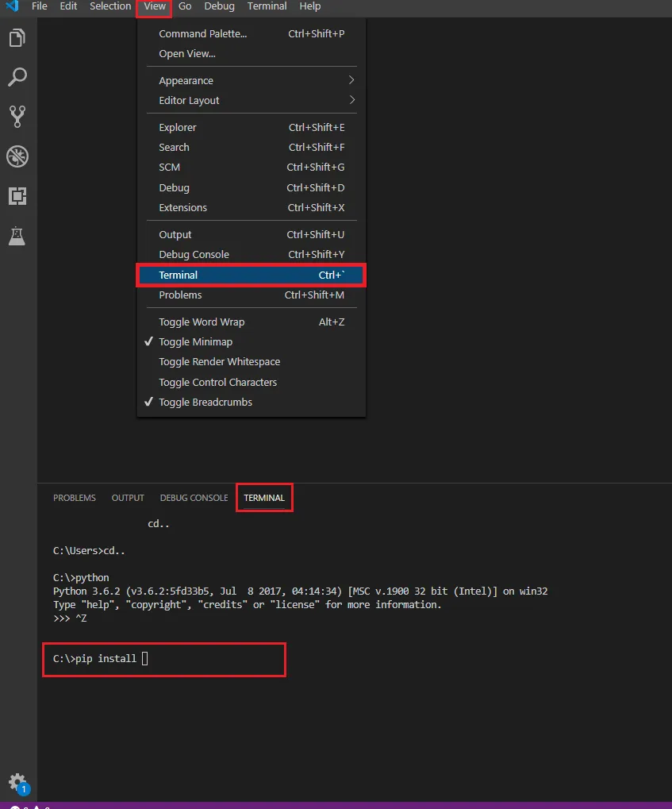Click the 'C:\Users>cd..' terminal line
This screenshot has width=672, height=809.
pyautogui.click(x=89, y=550)
